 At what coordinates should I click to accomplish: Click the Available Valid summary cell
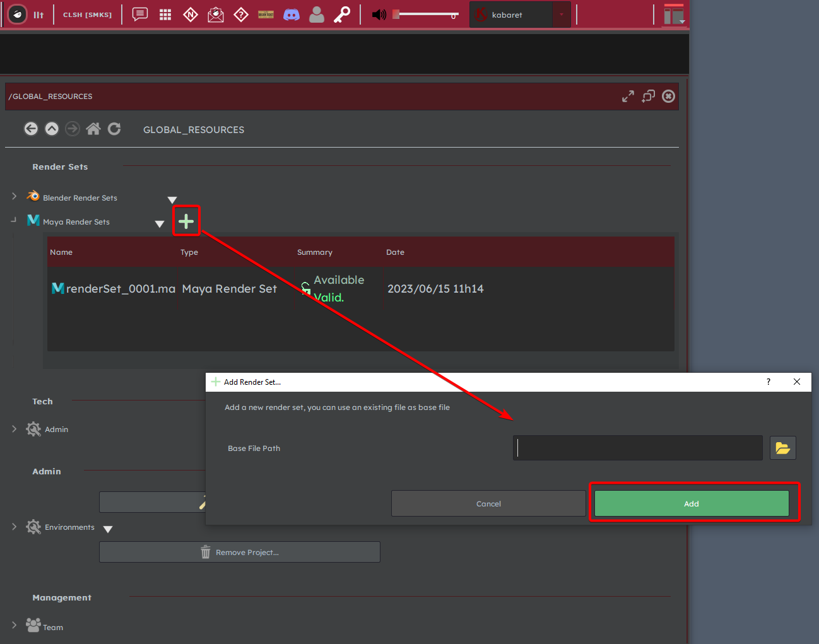coord(333,288)
